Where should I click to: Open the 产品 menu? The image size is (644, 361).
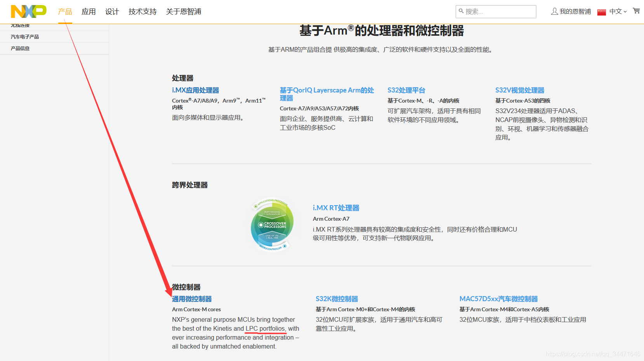[x=64, y=12]
